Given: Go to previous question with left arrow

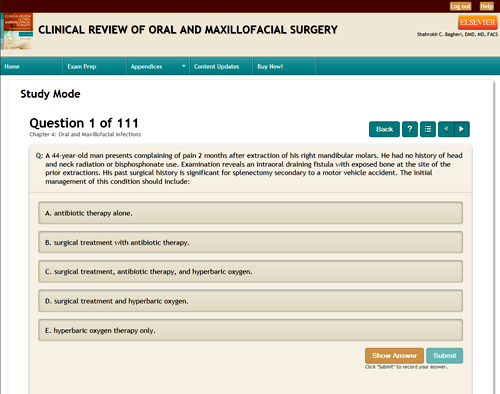Looking at the screenshot, I should [x=446, y=129].
